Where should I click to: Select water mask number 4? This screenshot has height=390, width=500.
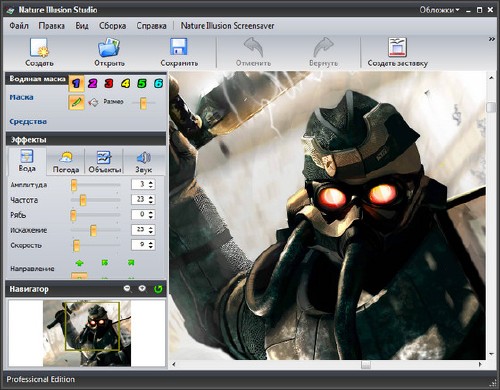tap(125, 83)
